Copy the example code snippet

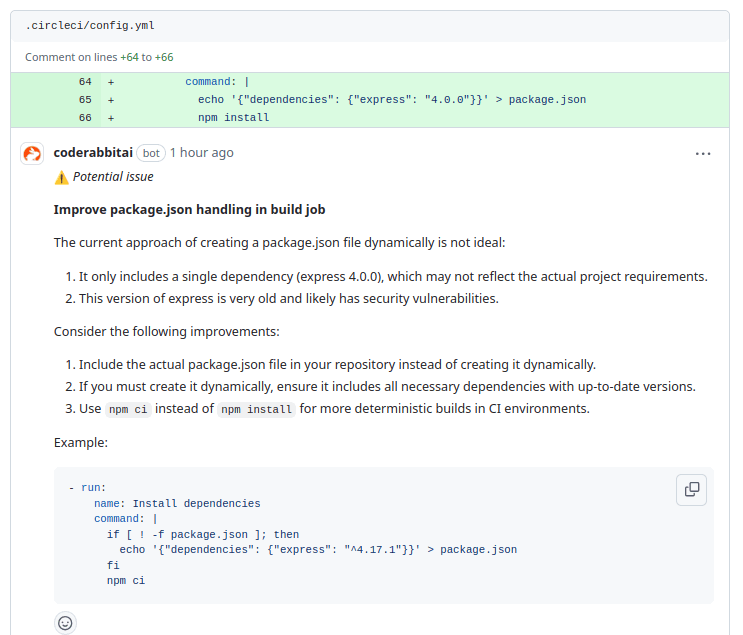(691, 489)
